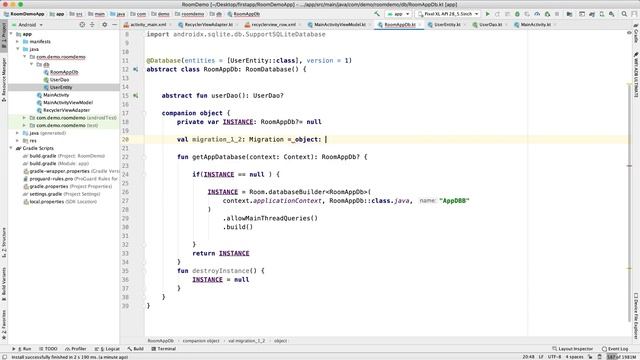The image size is (640, 360).
Task: Switch to UserEntity.kt editor tab
Action: [x=445, y=25]
